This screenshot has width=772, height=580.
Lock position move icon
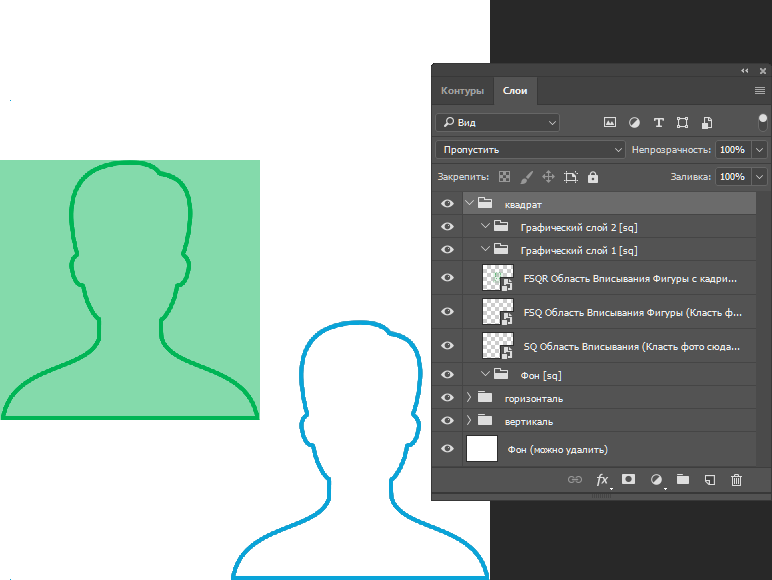(548, 177)
